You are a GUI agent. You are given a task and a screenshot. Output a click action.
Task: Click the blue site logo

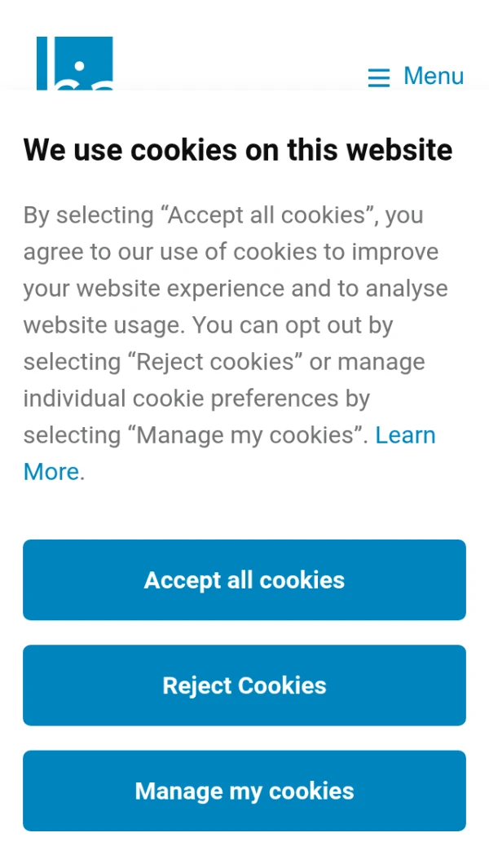tap(74, 63)
